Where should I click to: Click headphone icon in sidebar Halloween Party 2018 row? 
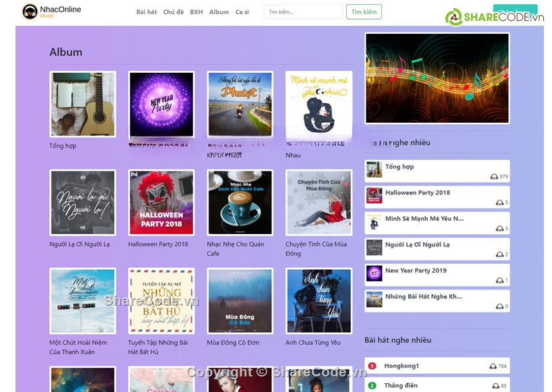point(499,202)
